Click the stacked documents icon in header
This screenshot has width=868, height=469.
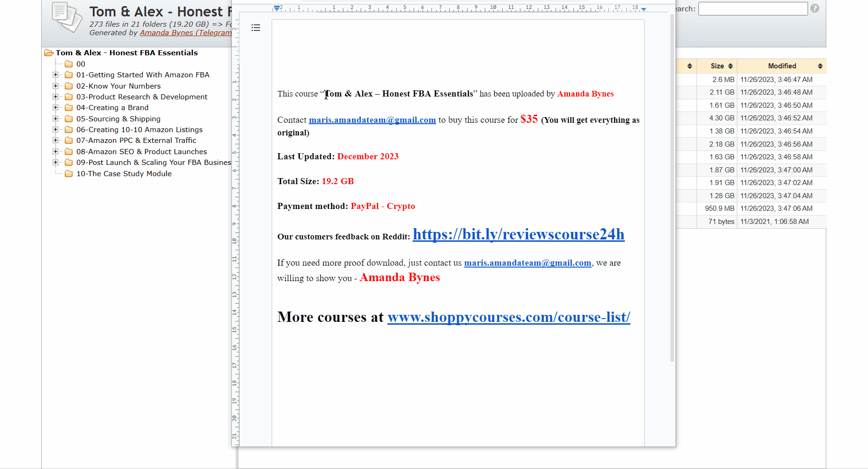(67, 17)
